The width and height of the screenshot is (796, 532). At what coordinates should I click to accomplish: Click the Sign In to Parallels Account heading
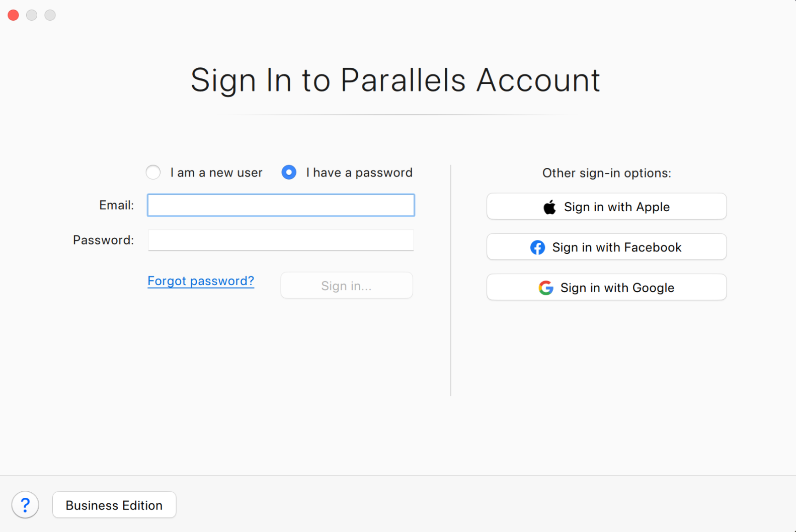click(395, 79)
